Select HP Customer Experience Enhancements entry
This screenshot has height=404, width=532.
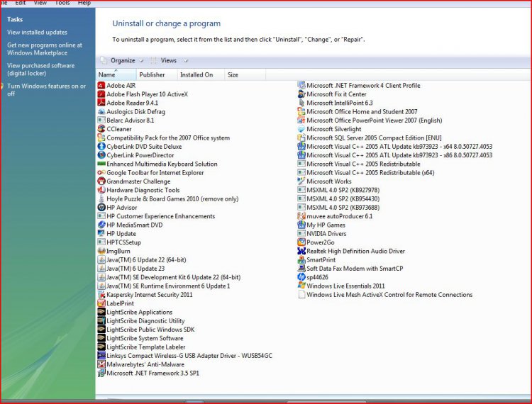coord(157,216)
